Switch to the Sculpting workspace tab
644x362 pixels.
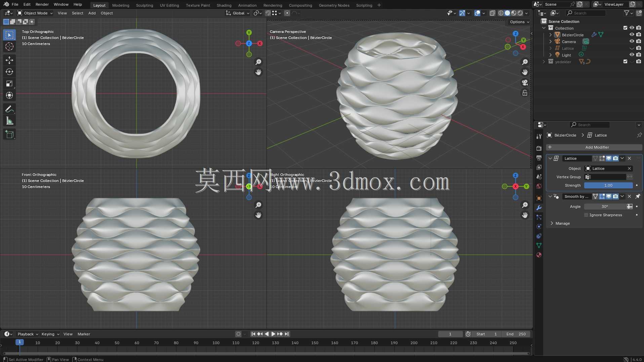point(145,5)
